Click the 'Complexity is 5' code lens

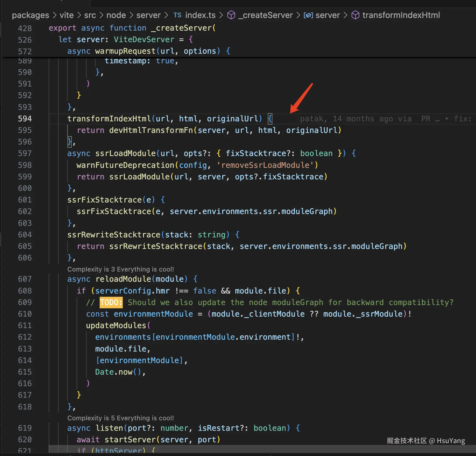click(x=121, y=418)
